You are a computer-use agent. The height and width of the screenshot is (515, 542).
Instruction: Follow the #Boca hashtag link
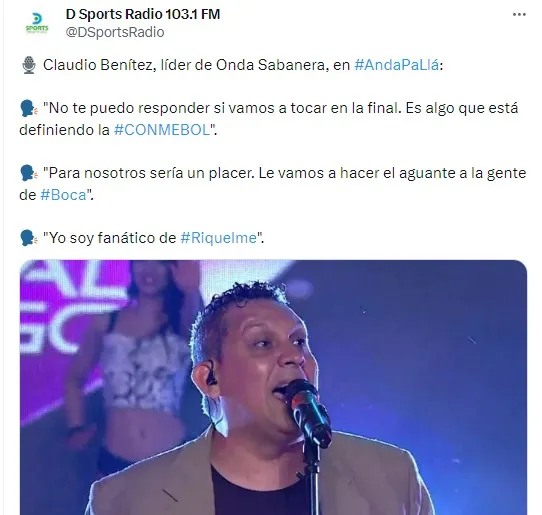63,195
